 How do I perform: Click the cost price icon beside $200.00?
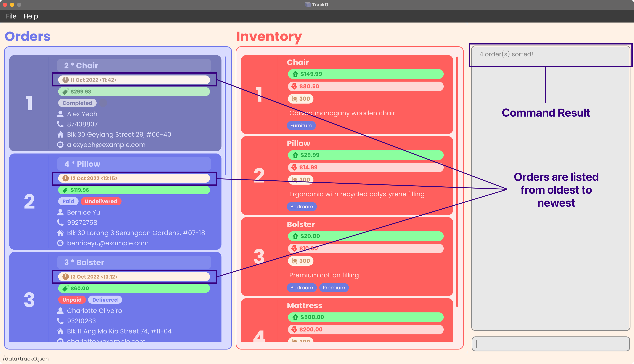(x=294, y=329)
